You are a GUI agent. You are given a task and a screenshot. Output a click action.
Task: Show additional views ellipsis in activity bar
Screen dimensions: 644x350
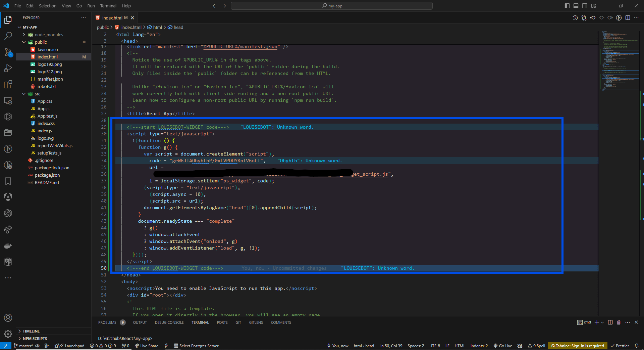click(x=8, y=278)
